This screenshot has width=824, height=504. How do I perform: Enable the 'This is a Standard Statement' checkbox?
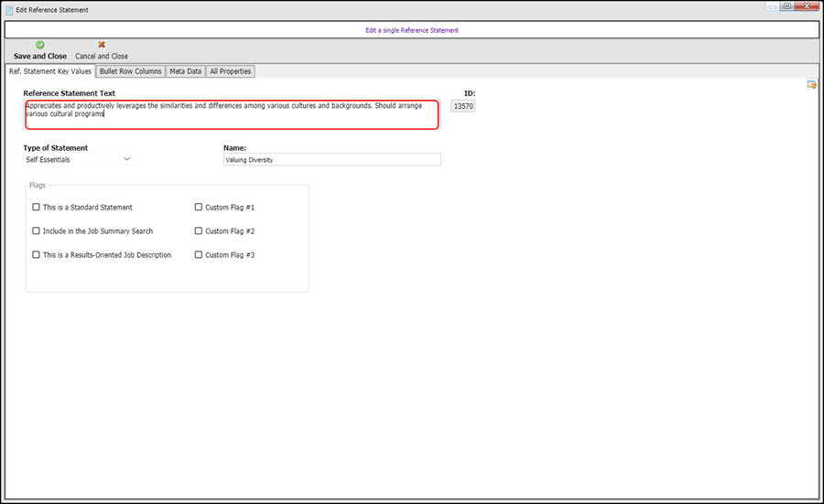click(x=36, y=208)
